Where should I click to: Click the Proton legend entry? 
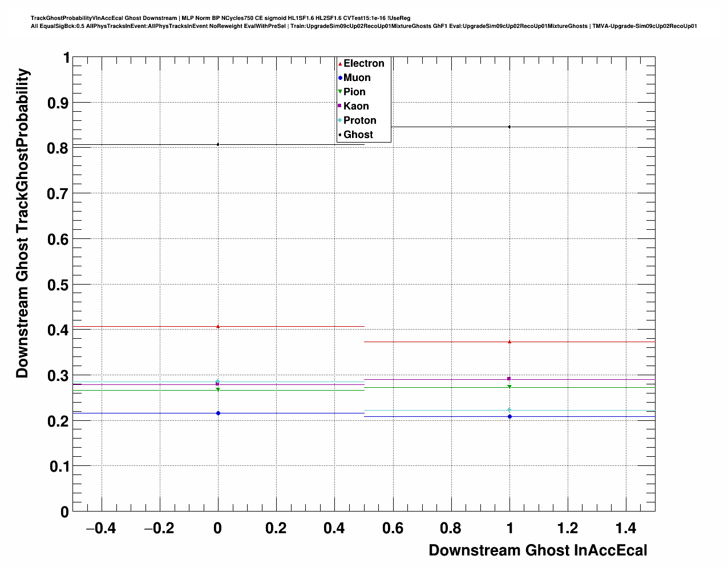358,120
